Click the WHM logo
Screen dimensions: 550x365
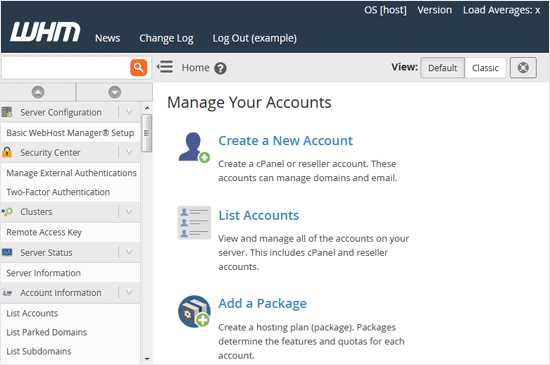(x=45, y=32)
